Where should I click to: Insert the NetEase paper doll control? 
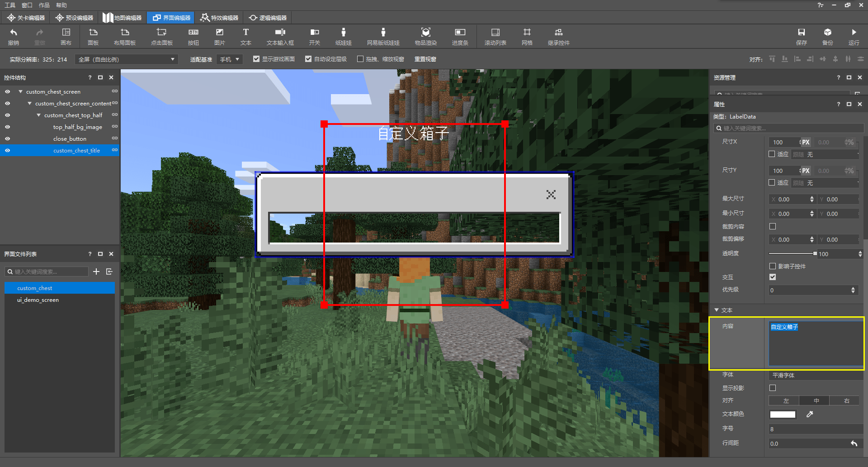point(383,36)
